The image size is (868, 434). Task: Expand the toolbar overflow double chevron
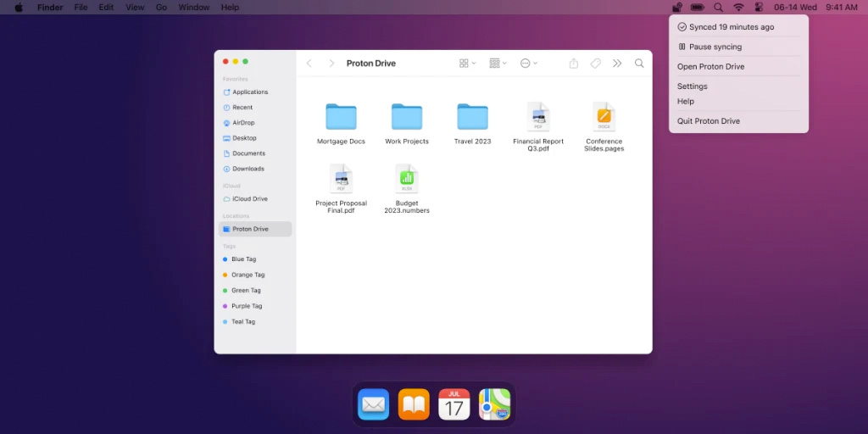coord(617,64)
